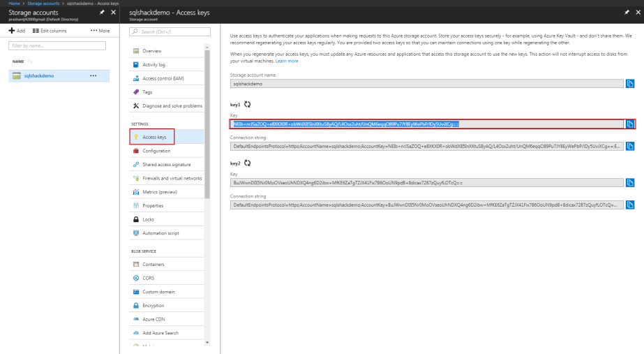The height and width of the screenshot is (354, 644).
Task: Open Shared access signature settings
Action: [166, 165]
